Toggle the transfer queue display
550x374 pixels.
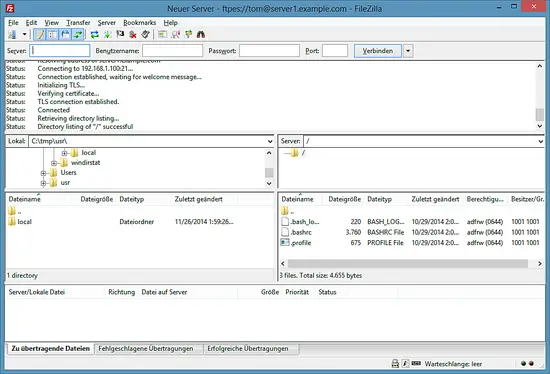[78, 34]
